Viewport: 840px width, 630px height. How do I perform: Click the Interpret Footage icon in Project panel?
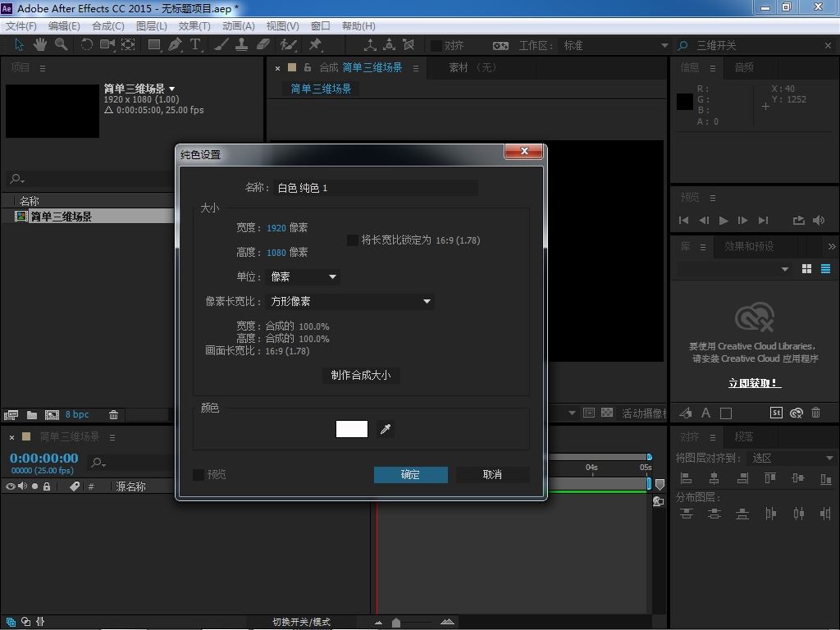point(11,414)
